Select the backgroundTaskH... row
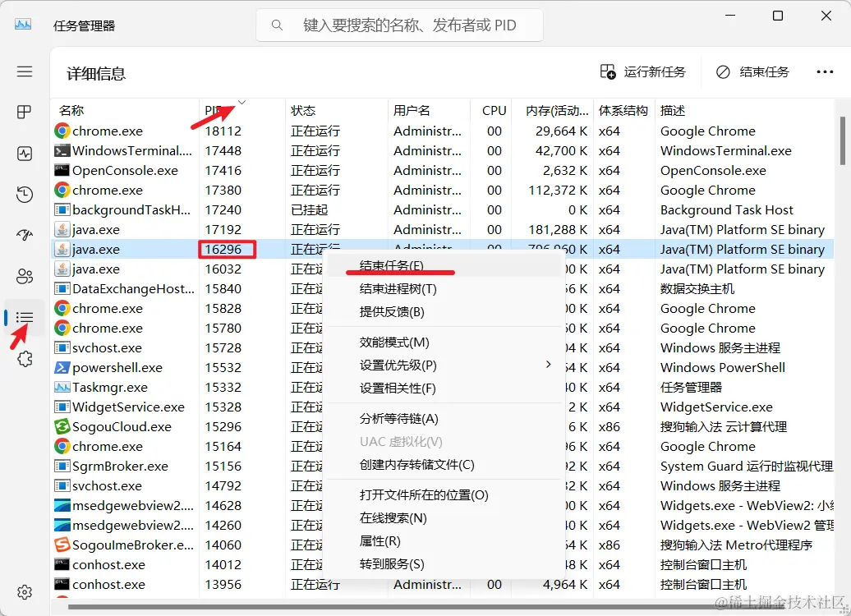851x616 pixels. (x=442, y=210)
